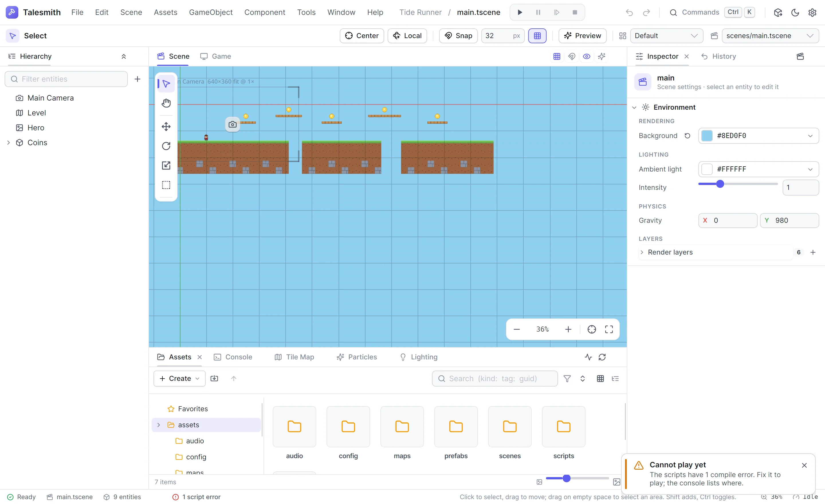Screen dimensions: 825x504
Task: Switch to the History tab
Action: [x=718, y=56]
